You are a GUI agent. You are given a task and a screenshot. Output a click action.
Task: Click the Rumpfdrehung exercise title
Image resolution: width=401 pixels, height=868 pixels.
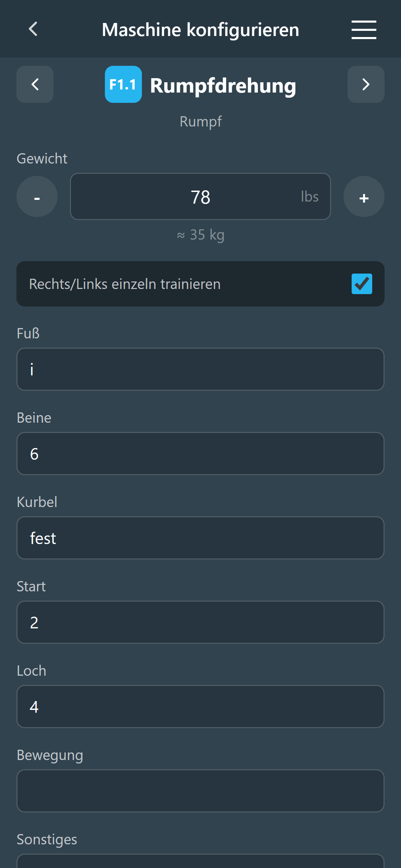[x=223, y=86]
